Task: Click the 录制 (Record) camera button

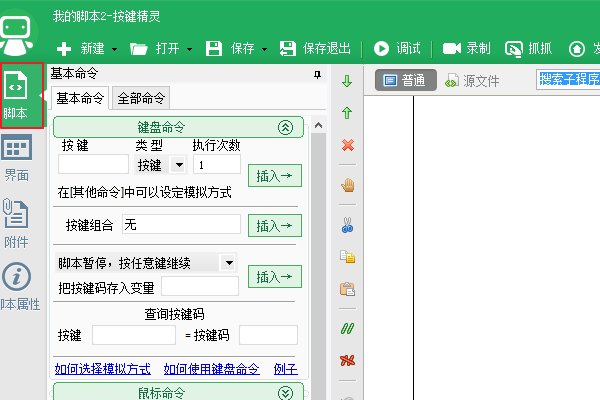Action: 466,49
